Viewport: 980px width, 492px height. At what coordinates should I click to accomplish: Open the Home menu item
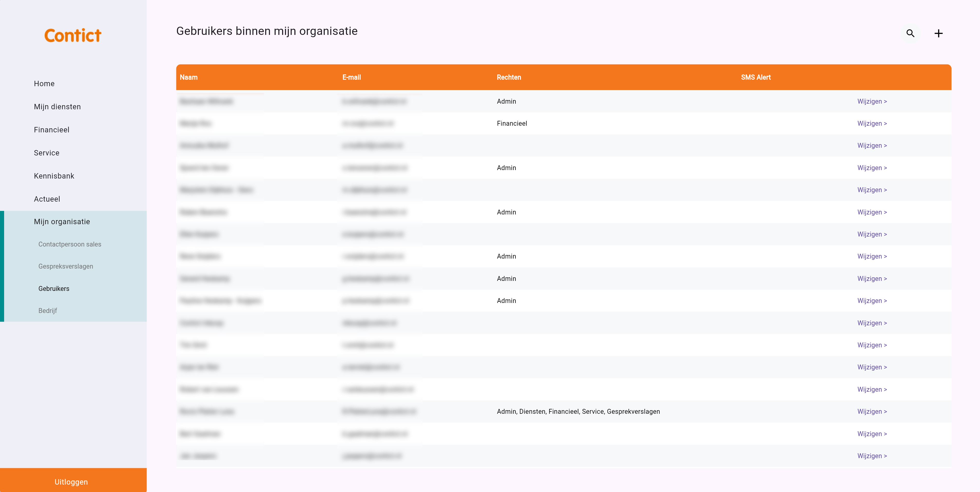[x=44, y=84]
